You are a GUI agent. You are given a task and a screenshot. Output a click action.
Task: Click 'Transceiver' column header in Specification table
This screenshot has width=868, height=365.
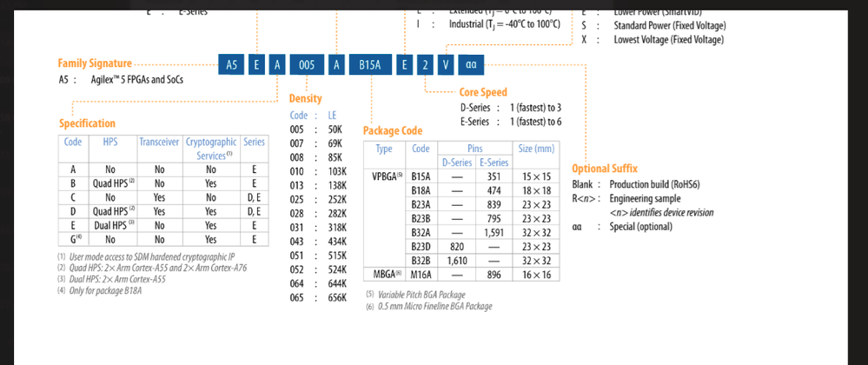pos(159,143)
